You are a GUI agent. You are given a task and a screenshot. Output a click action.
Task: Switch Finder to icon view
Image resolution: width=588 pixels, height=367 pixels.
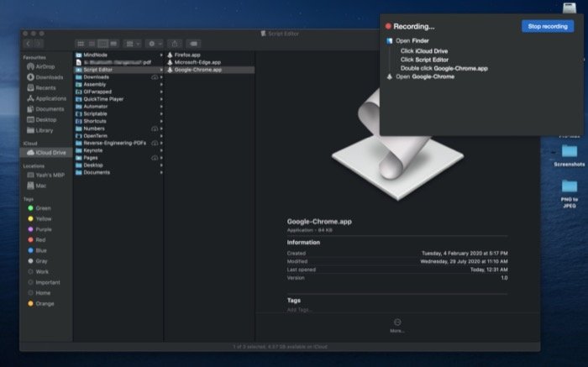(81, 44)
